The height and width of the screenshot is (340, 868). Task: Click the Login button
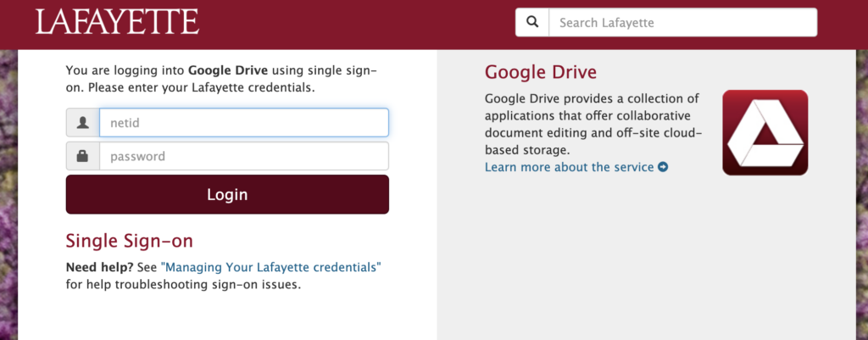click(x=227, y=194)
